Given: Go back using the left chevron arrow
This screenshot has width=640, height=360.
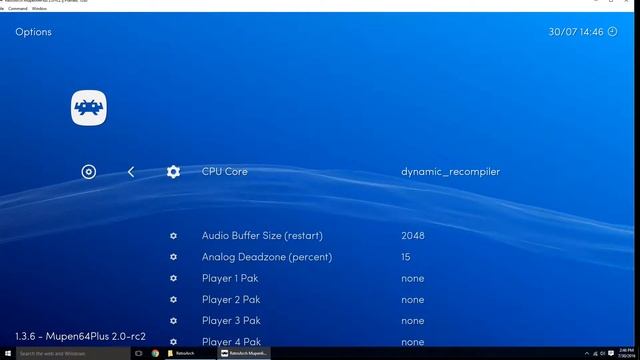Looking at the screenshot, I should click(131, 172).
